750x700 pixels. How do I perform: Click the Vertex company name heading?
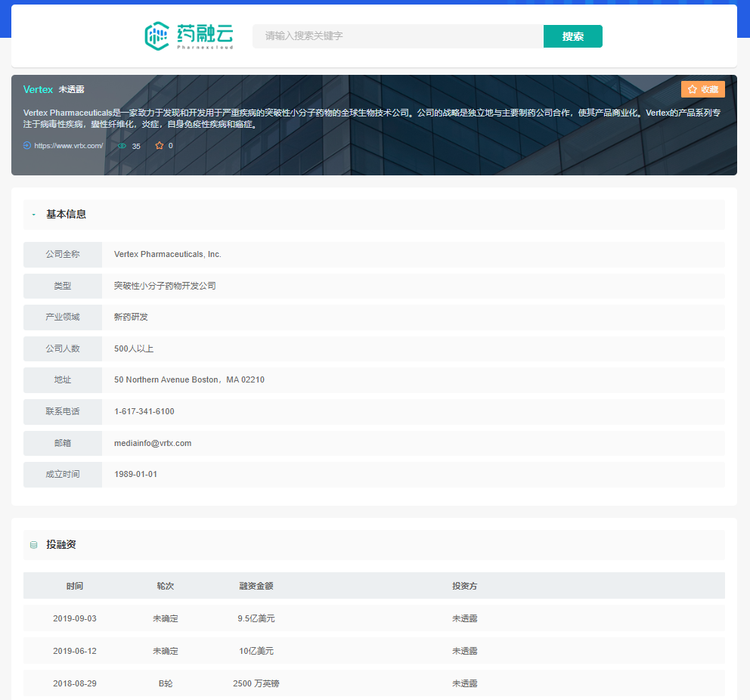point(38,89)
